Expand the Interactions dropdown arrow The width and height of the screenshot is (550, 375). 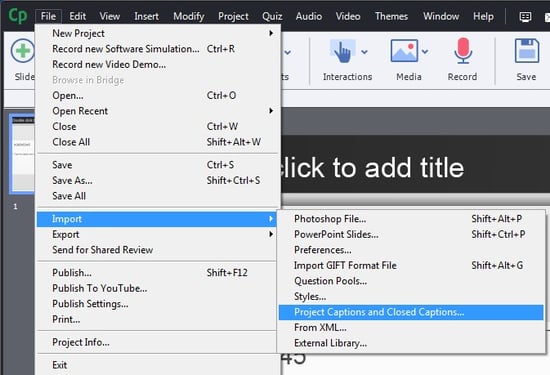(364, 52)
